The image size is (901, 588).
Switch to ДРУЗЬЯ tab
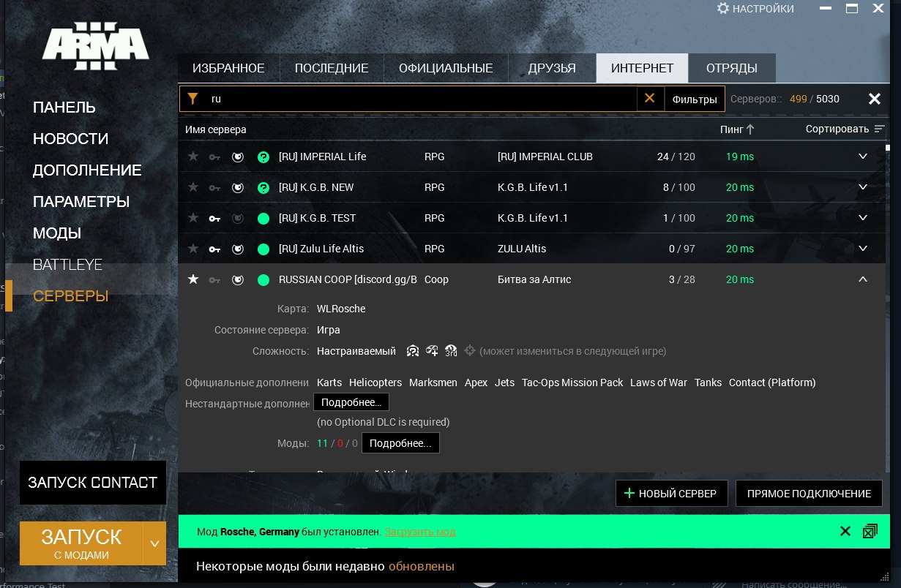tap(552, 68)
